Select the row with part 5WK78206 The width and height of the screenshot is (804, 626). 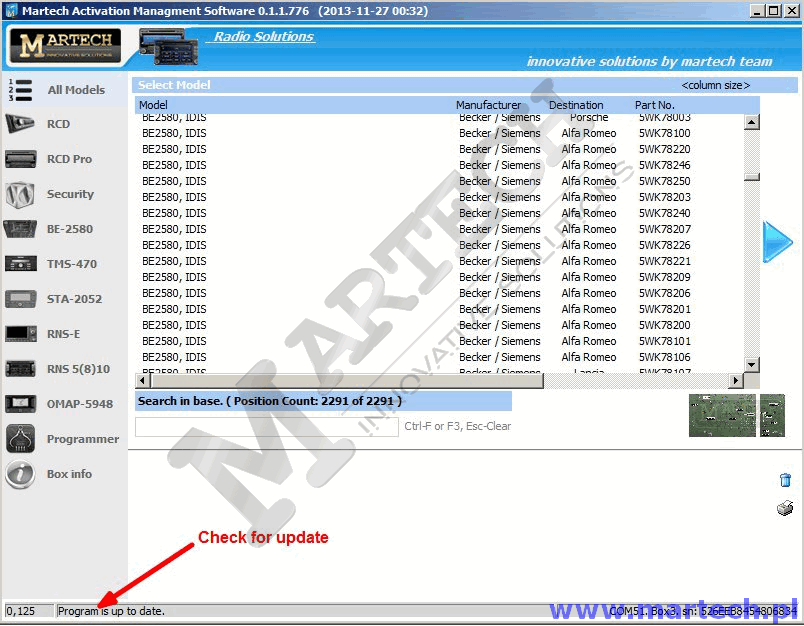441,293
